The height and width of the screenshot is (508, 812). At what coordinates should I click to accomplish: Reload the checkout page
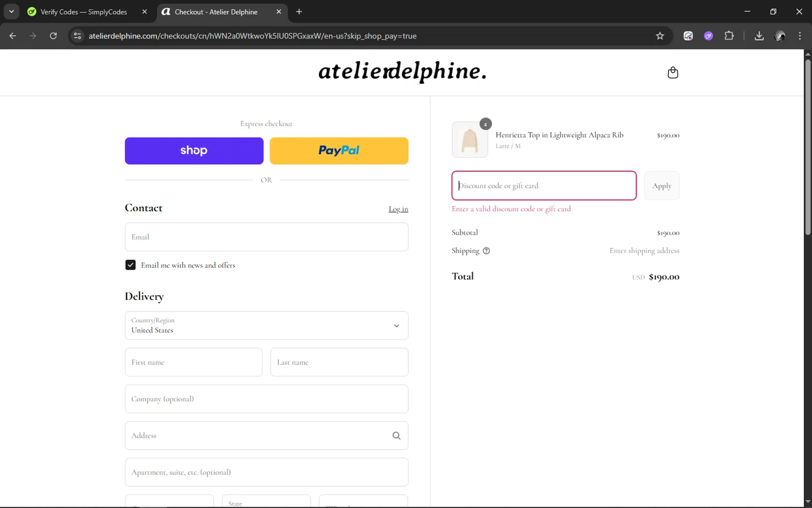pos(53,36)
